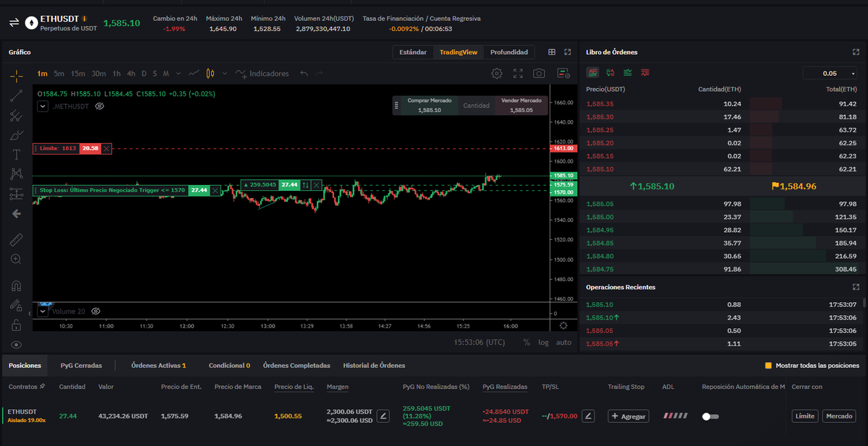Cancel the Stop Loss 1570 order line
Image resolution: width=868 pixels, height=446 pixels.
tap(216, 190)
